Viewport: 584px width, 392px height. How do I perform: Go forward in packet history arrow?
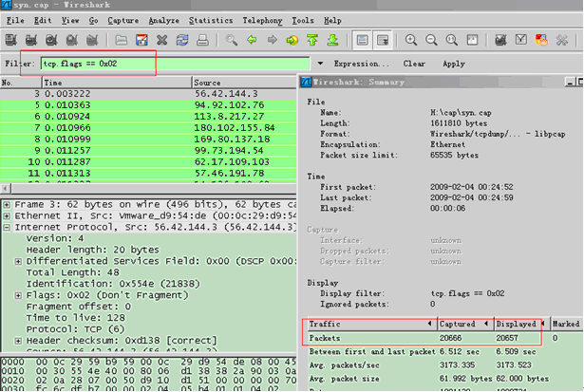273,40
